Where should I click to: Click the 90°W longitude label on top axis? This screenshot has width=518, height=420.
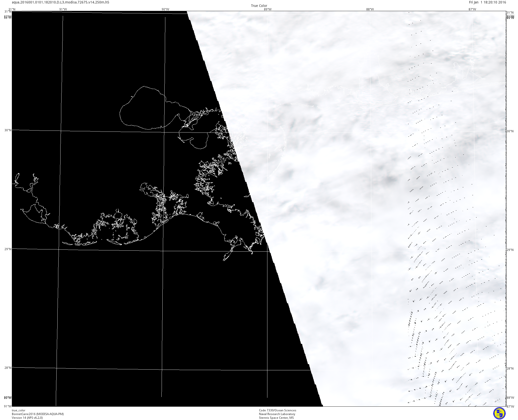pyautogui.click(x=165, y=9)
